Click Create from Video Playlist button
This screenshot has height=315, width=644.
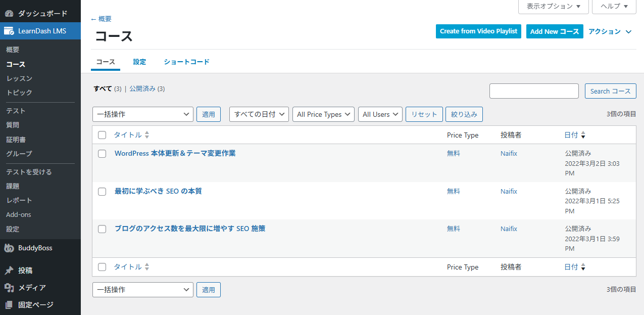coord(478,31)
